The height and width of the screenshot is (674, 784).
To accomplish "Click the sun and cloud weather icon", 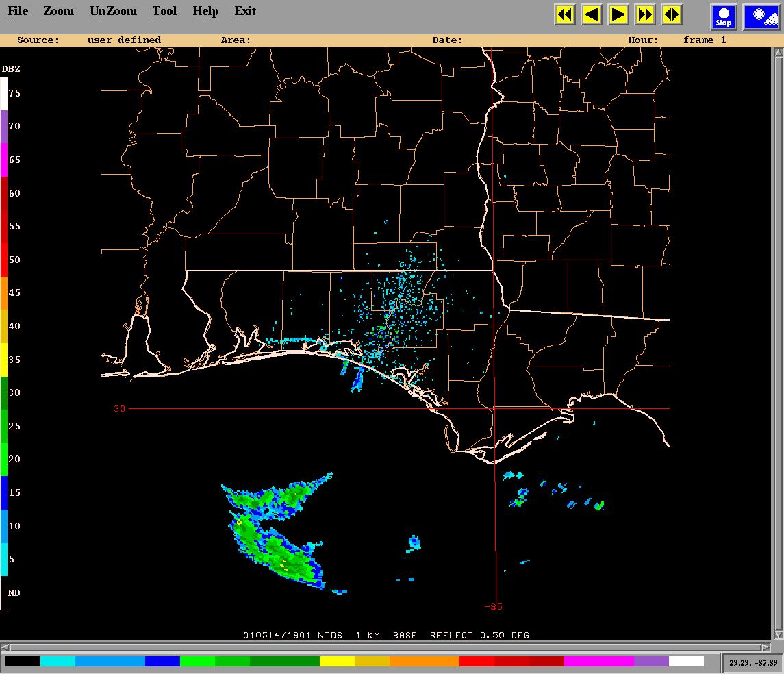I will point(761,16).
